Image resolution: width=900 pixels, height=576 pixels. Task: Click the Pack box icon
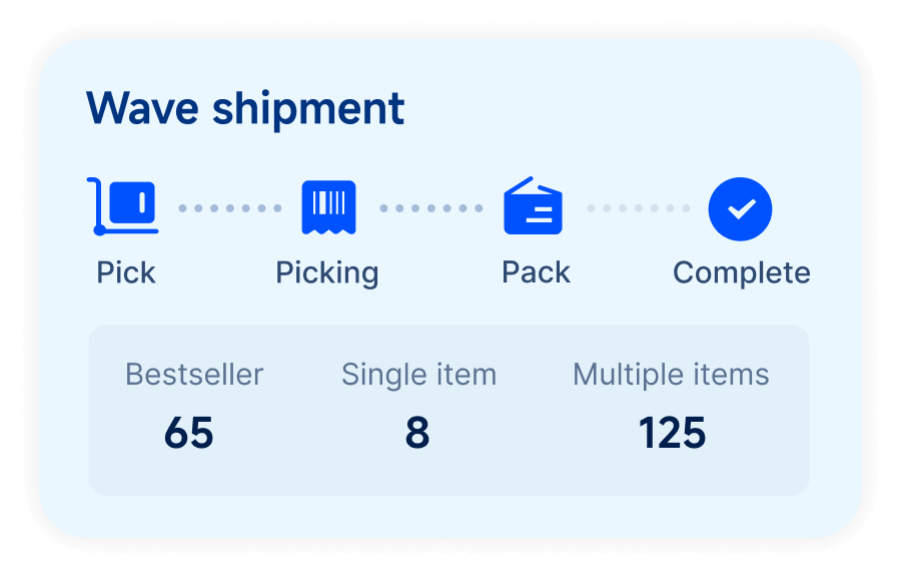click(x=533, y=206)
